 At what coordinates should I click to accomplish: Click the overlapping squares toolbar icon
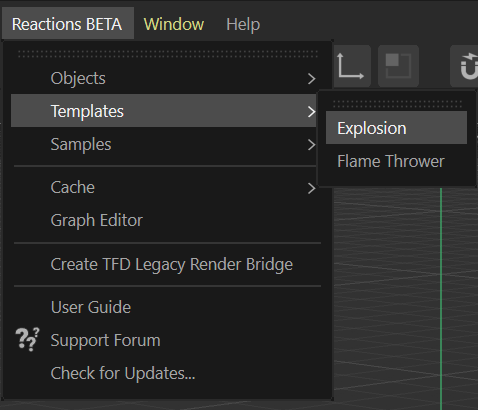coord(398,66)
